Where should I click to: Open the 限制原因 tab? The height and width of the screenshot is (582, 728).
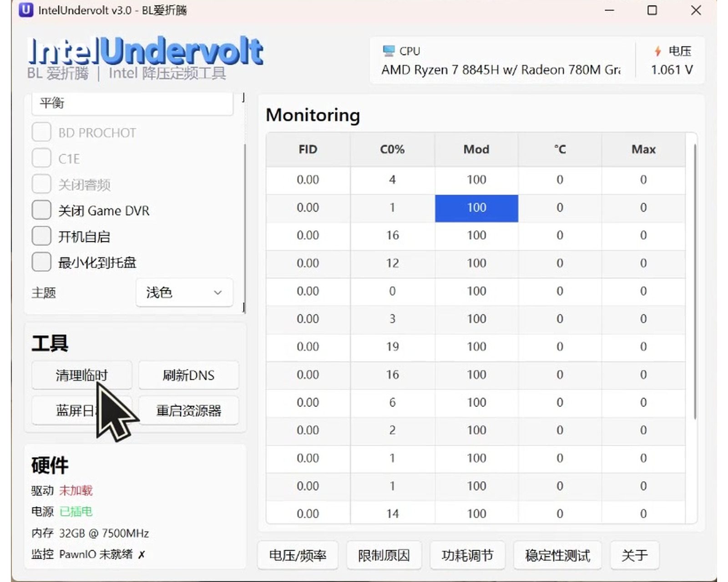[384, 555]
